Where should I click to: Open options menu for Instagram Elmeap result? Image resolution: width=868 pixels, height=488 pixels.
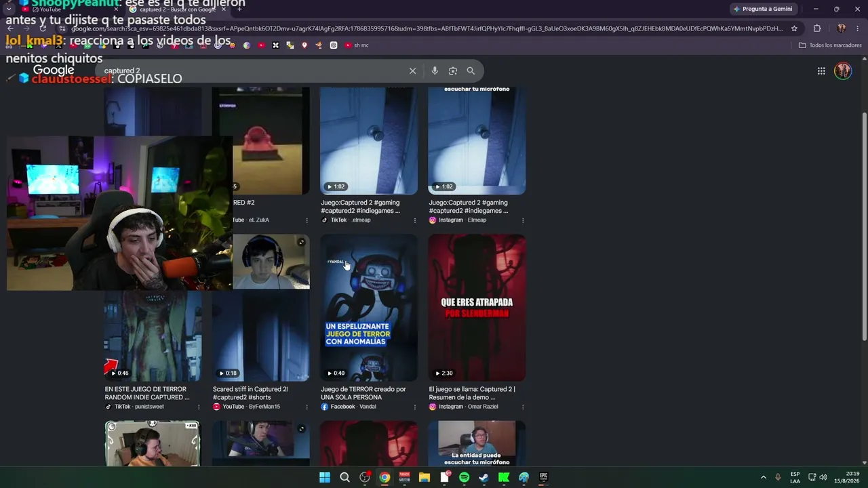(x=523, y=220)
